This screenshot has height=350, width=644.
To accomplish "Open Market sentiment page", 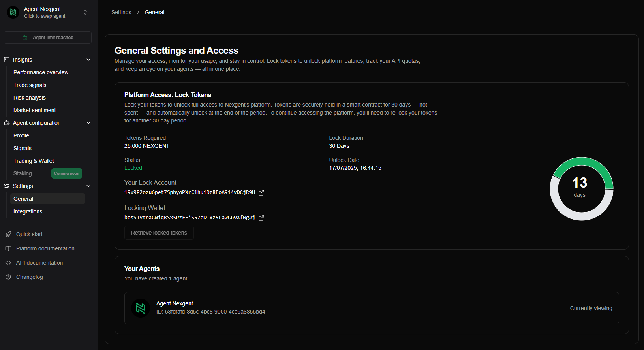I will coord(35,110).
